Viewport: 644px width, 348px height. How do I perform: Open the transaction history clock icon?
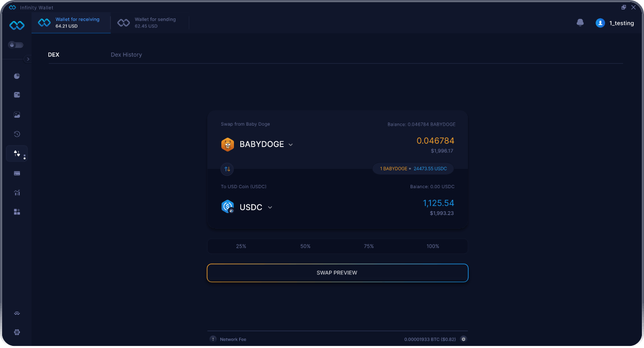point(17,134)
